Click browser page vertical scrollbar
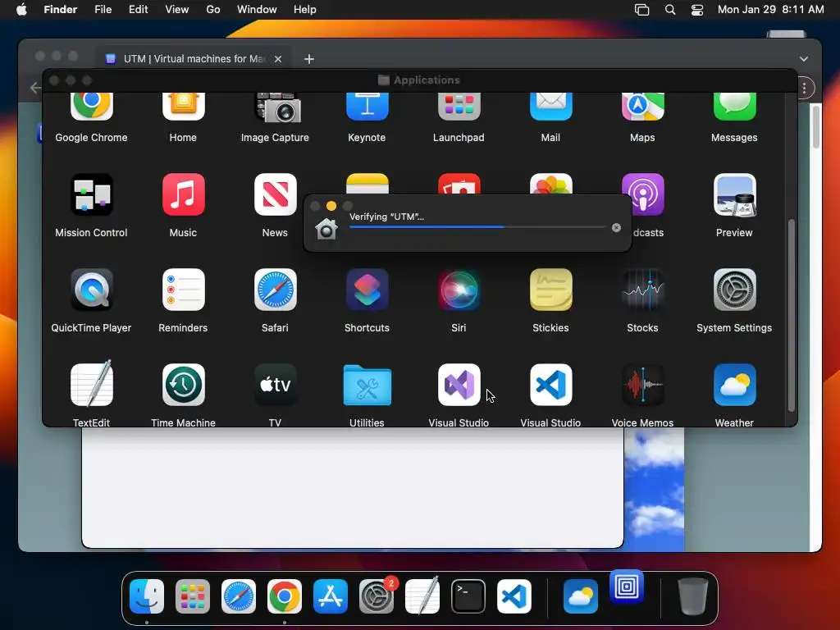Image resolution: width=840 pixels, height=630 pixels. (815, 126)
